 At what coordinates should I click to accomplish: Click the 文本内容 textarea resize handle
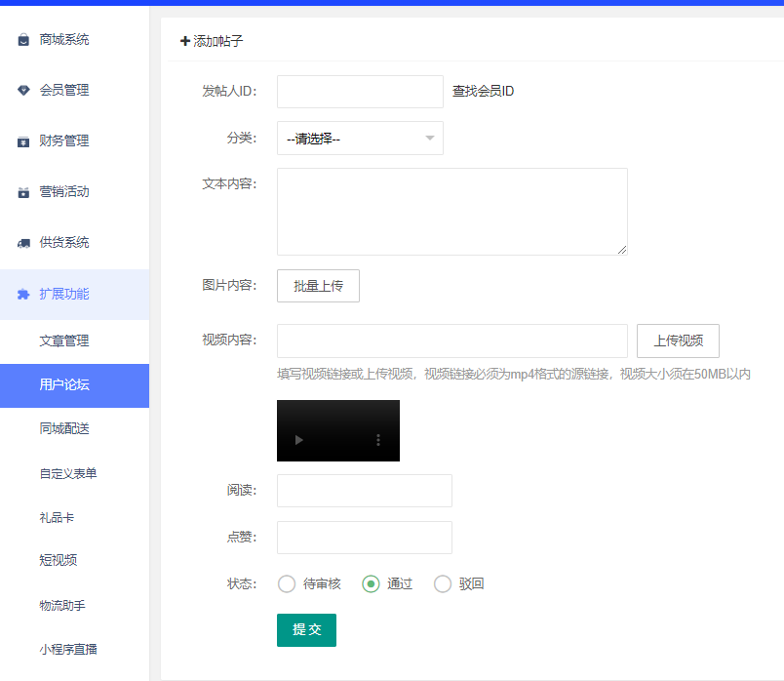tap(622, 250)
